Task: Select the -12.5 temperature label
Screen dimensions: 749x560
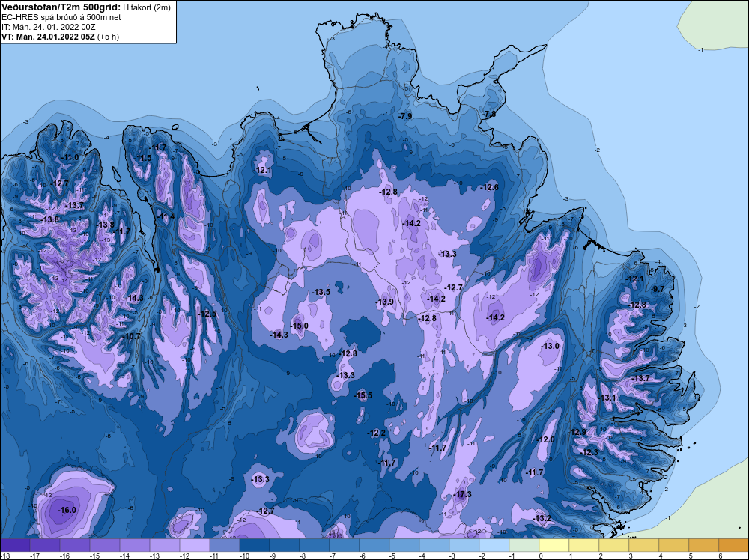Action: click(x=207, y=314)
